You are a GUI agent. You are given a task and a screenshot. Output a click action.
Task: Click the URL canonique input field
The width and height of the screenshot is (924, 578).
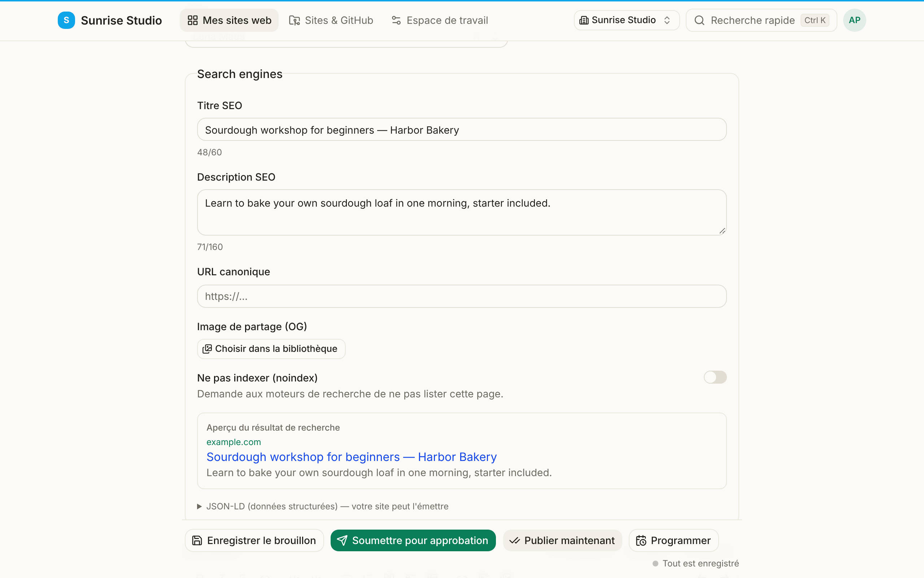(462, 296)
